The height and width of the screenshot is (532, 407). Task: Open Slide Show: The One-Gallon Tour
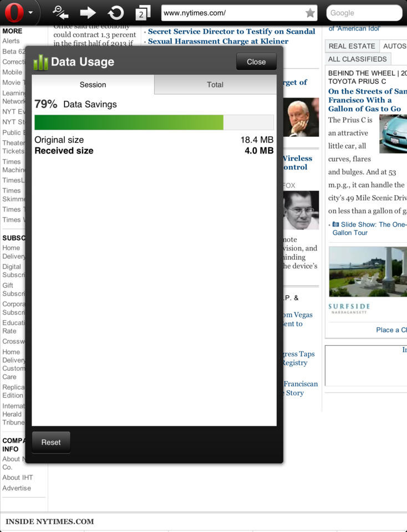point(370,228)
